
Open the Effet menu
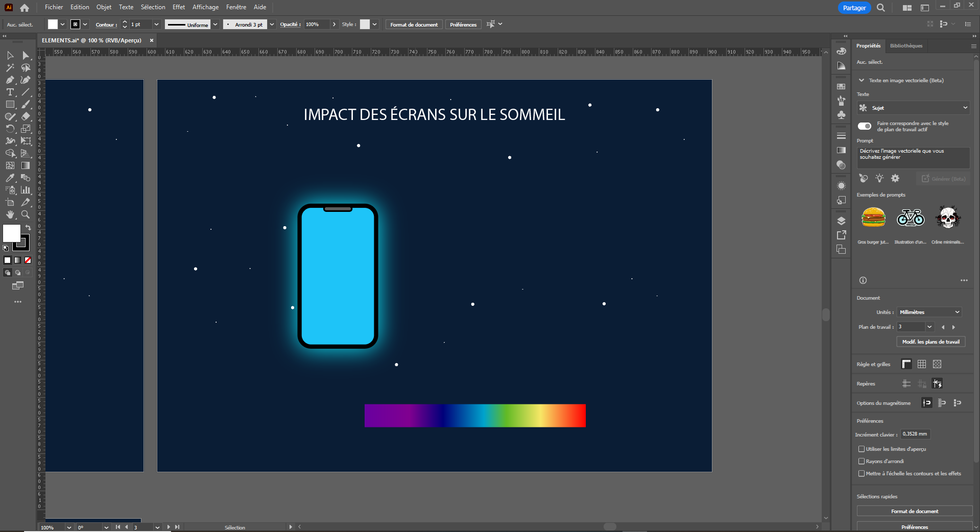(x=179, y=7)
